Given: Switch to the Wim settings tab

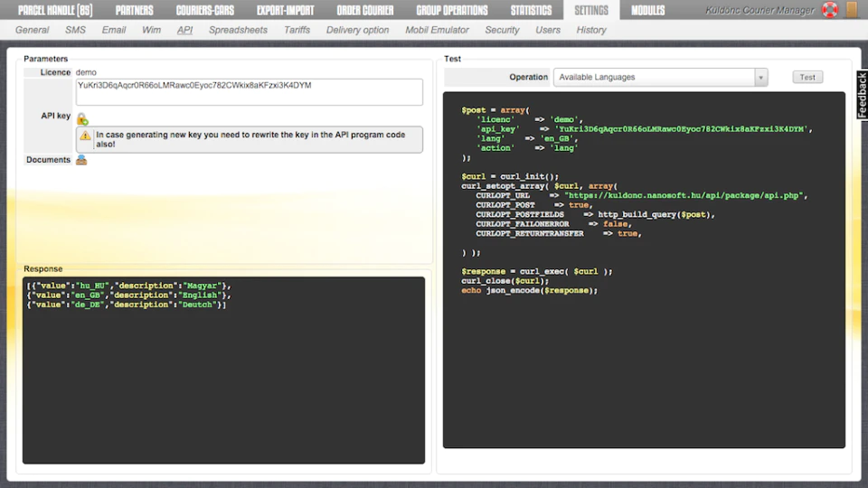Looking at the screenshot, I should coord(151,30).
